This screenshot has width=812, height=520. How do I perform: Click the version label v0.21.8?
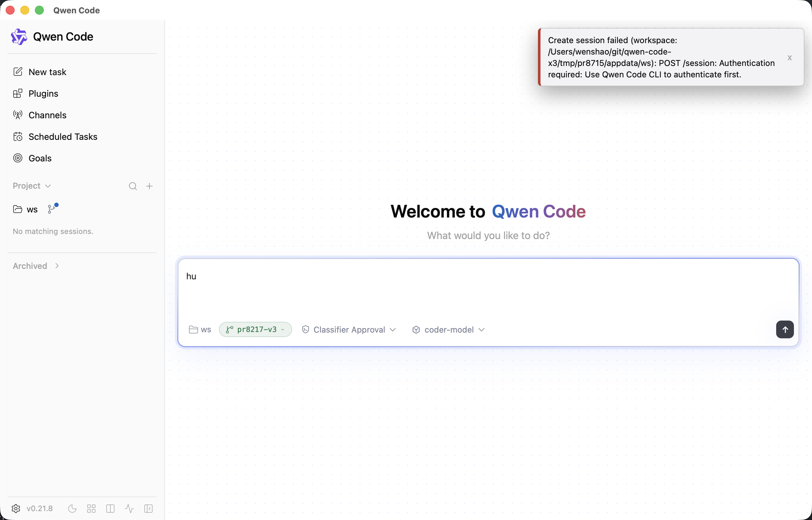click(40, 509)
